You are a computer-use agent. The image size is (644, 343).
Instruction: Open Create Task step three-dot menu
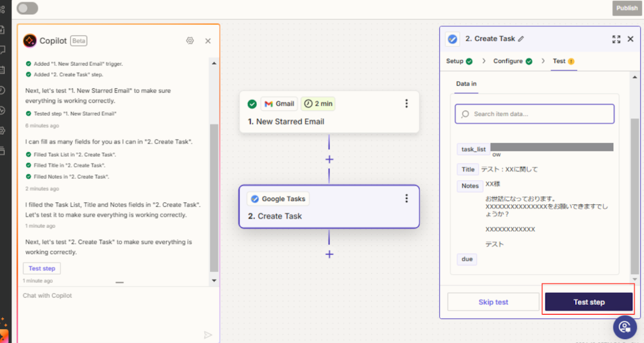[x=406, y=199]
